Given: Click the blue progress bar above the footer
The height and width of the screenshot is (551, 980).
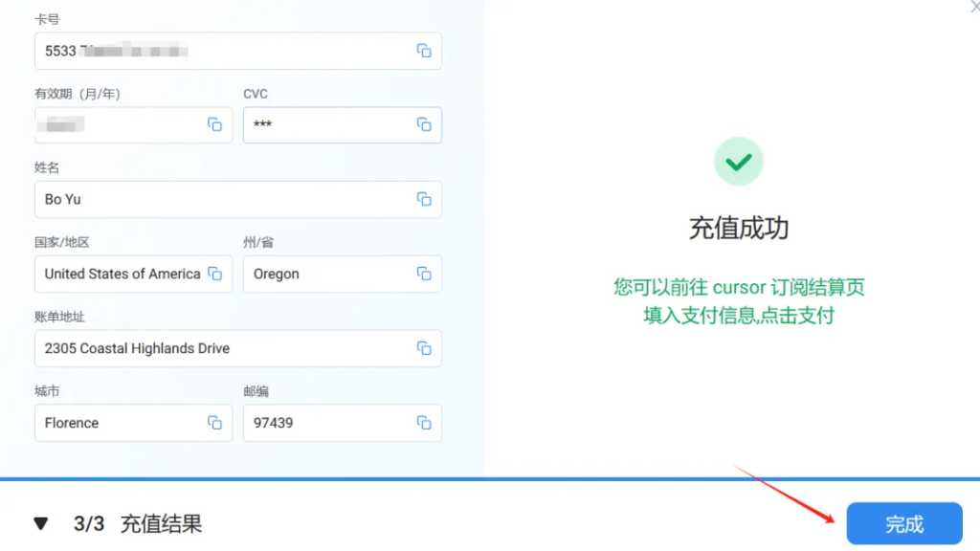Looking at the screenshot, I should pos(490,478).
